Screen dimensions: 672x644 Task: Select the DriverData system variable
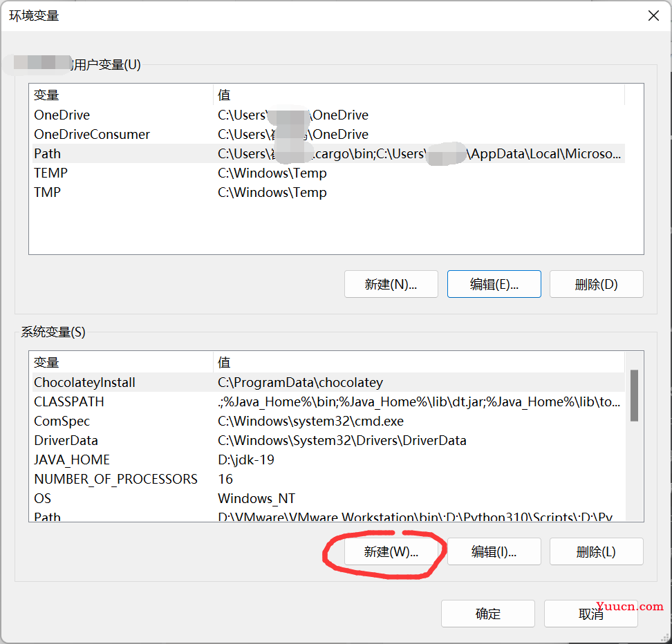[328, 440]
